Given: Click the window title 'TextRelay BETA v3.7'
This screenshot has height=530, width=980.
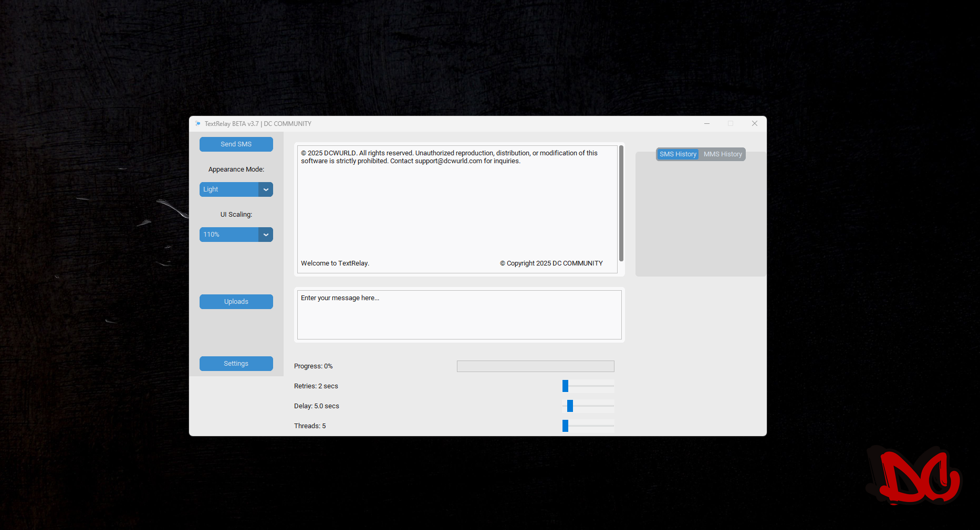Looking at the screenshot, I should tap(232, 124).
